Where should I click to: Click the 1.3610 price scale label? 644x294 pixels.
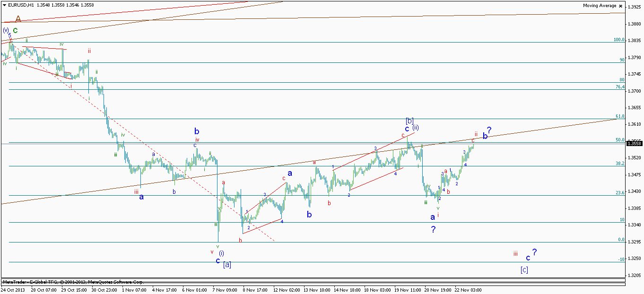click(x=635, y=124)
